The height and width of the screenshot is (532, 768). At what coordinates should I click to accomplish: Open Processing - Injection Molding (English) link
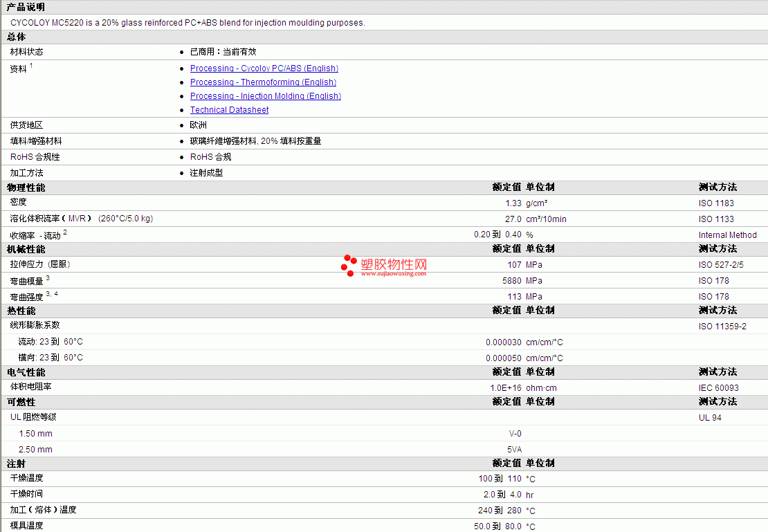tap(266, 96)
